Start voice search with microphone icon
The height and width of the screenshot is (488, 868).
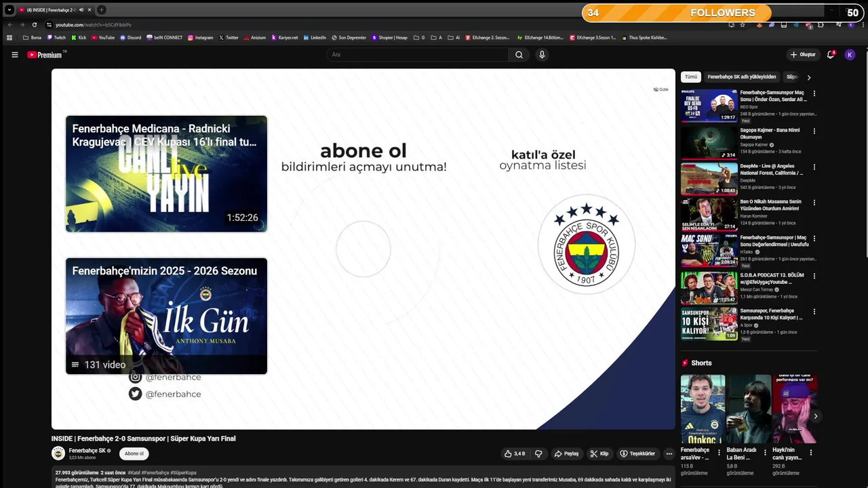point(542,55)
